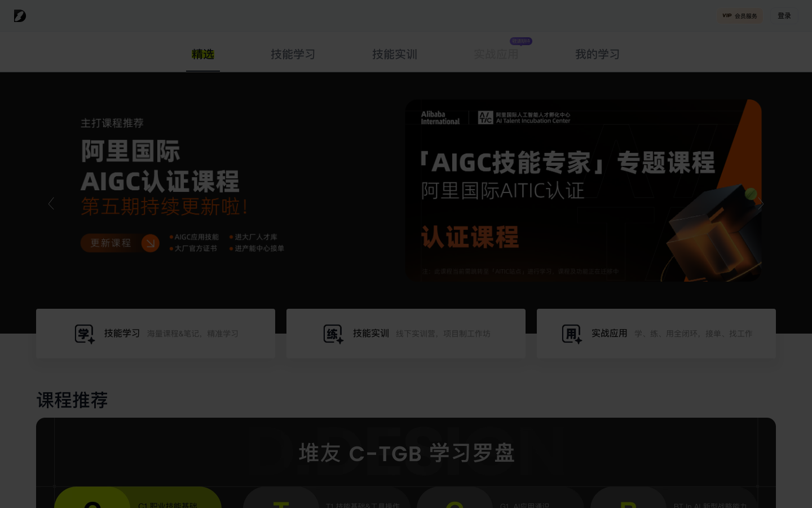Open the 技能学习 card titled 海量课程&笔记
812x508 pixels.
156,334
